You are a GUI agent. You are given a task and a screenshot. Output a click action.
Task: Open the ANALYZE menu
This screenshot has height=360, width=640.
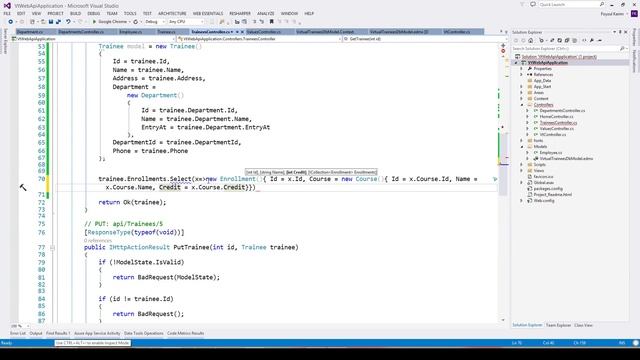(266, 13)
